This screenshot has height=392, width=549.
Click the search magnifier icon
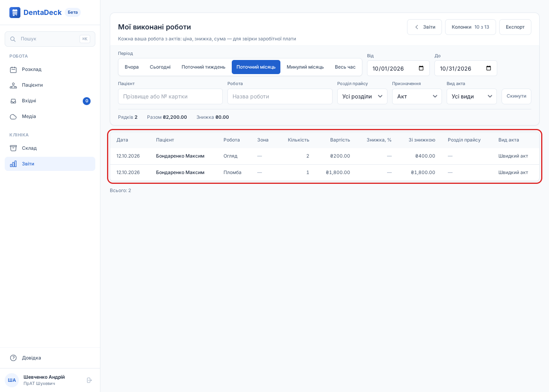(x=13, y=39)
